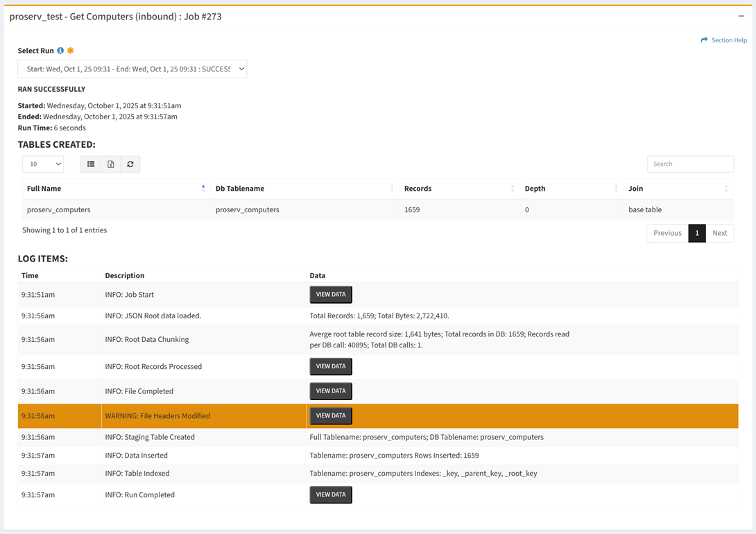This screenshot has width=756, height=534.
Task: View data for Job Start log
Action: [331, 295]
